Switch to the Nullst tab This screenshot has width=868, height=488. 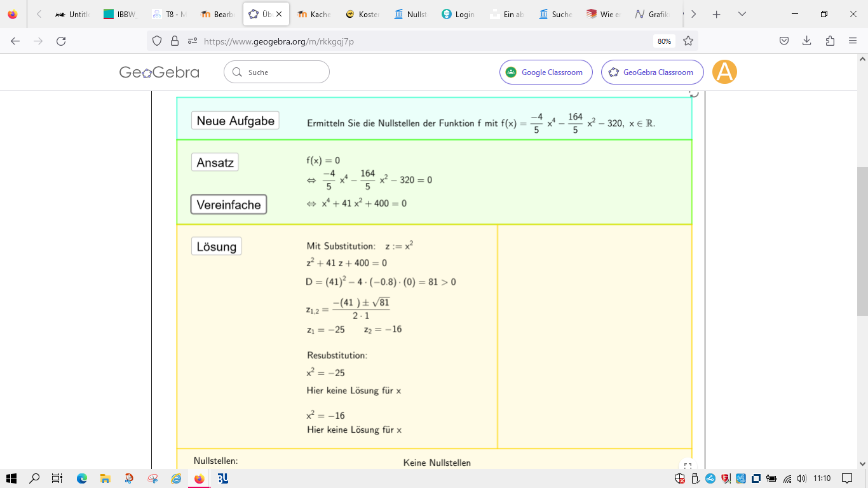[x=410, y=14]
